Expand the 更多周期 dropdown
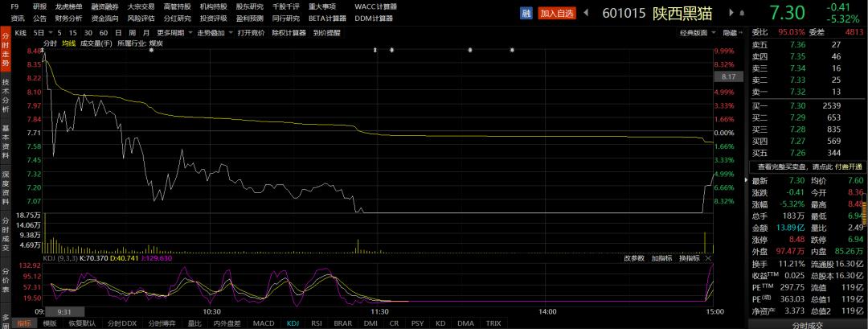This screenshot has height=329, width=868. [190, 33]
